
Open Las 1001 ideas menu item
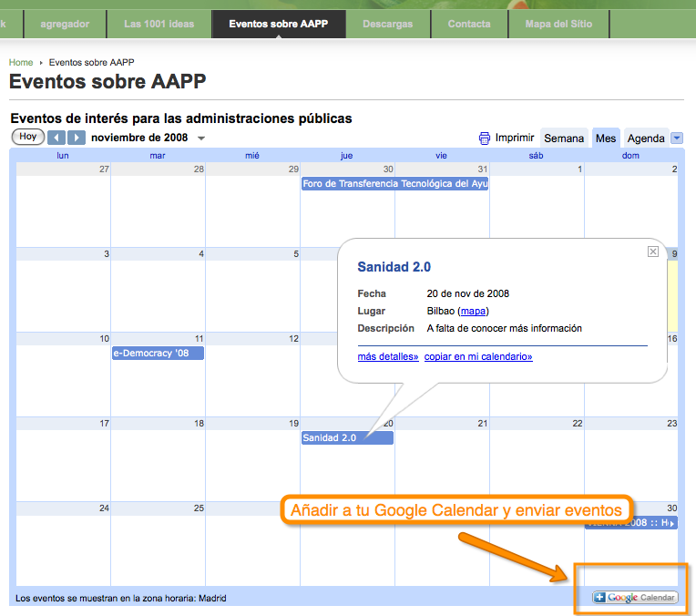(x=159, y=24)
